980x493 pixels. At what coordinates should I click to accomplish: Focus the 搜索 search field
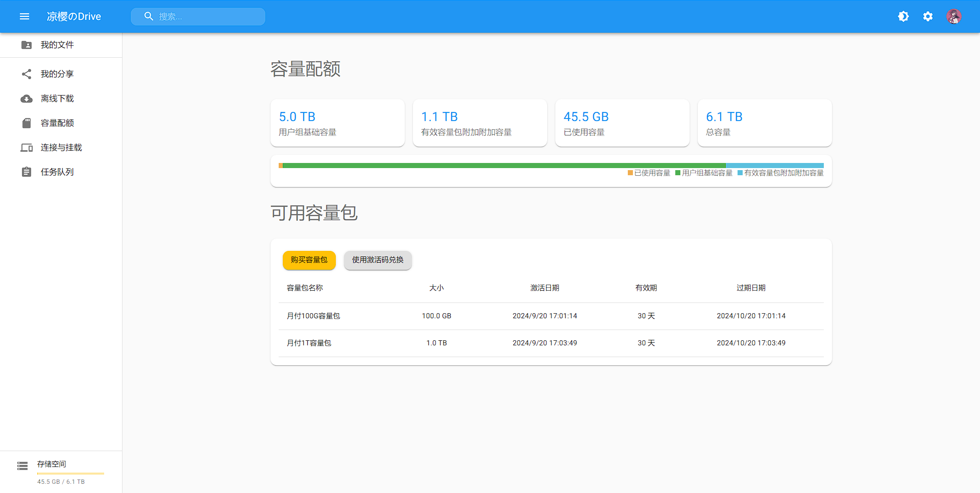[198, 16]
